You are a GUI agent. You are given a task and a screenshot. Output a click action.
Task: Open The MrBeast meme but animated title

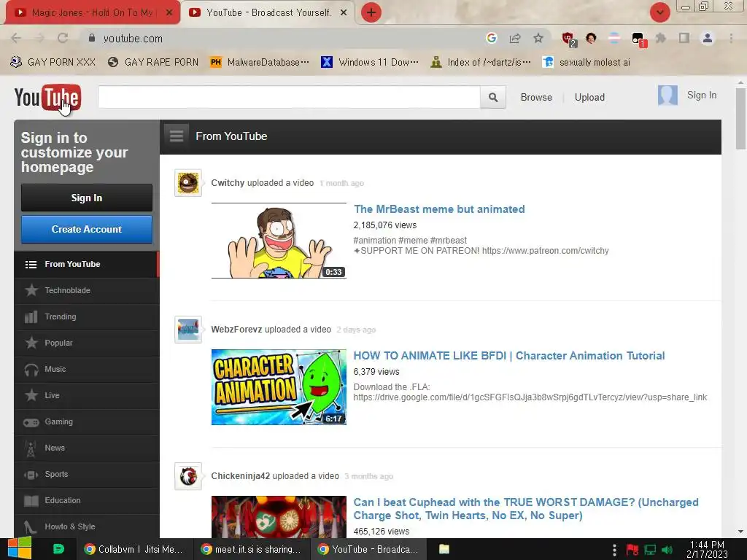[x=439, y=209]
